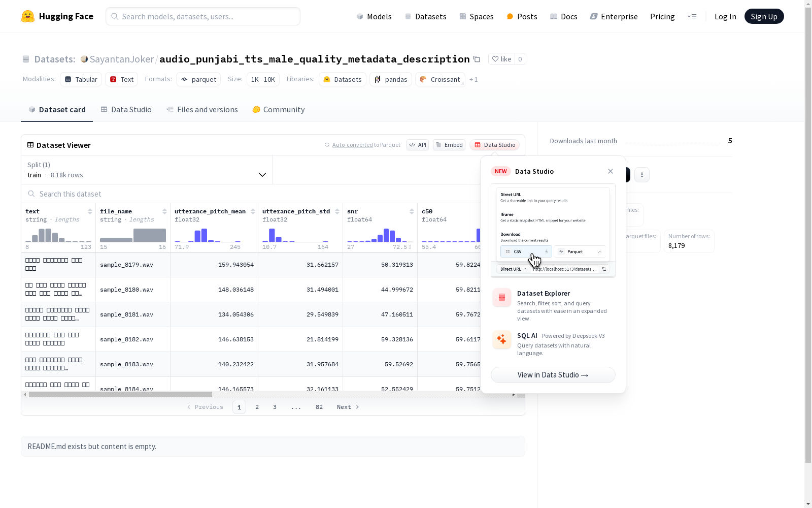Click the 1K - 10K size tag
The height and width of the screenshot is (508, 812).
point(263,79)
